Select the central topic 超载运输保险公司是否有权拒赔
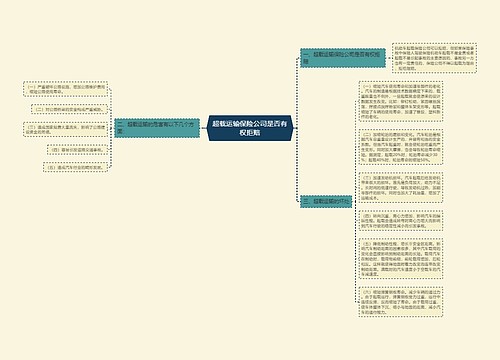The height and width of the screenshot is (360, 500). coord(250,128)
